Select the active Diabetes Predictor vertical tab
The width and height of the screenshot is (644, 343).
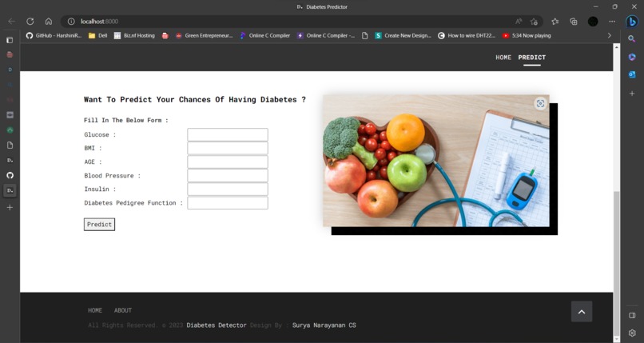coord(10,190)
